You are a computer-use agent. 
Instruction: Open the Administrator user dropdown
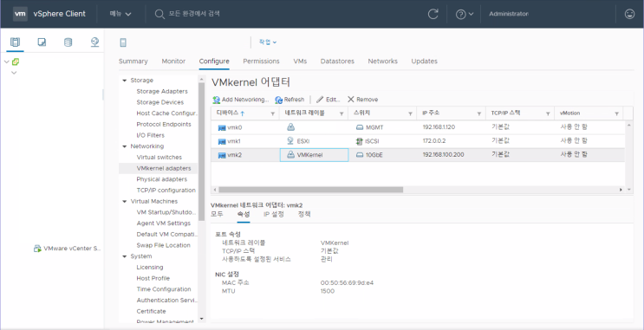pos(509,14)
